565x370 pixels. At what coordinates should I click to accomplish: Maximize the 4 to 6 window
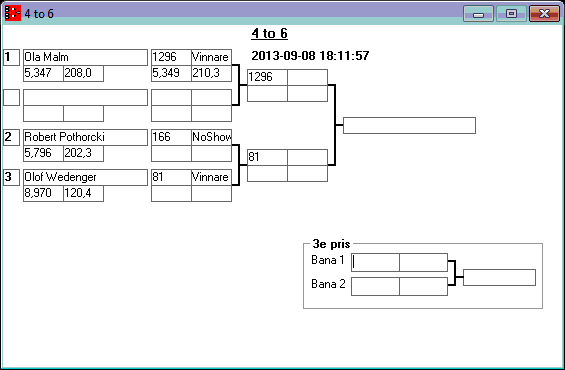(511, 14)
